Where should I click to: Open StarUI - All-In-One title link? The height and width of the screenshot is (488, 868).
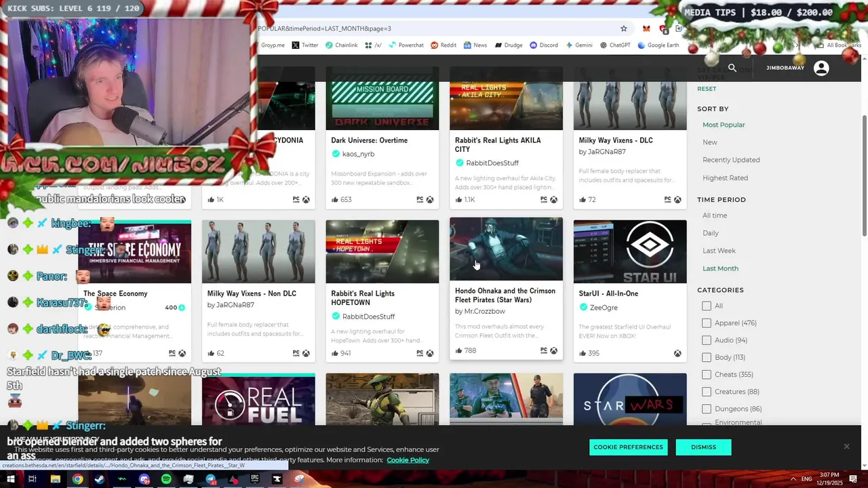tap(608, 293)
